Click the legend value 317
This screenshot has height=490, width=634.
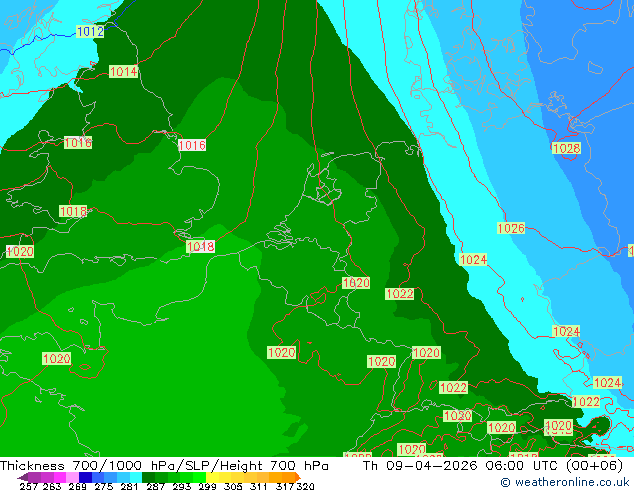tap(285, 486)
